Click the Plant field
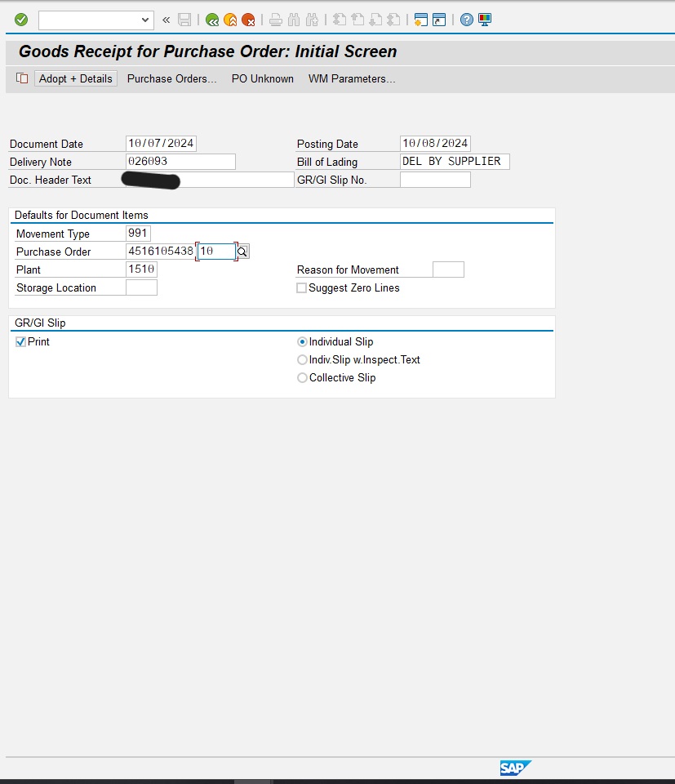Screen dimensions: 675x784 tap(141, 269)
